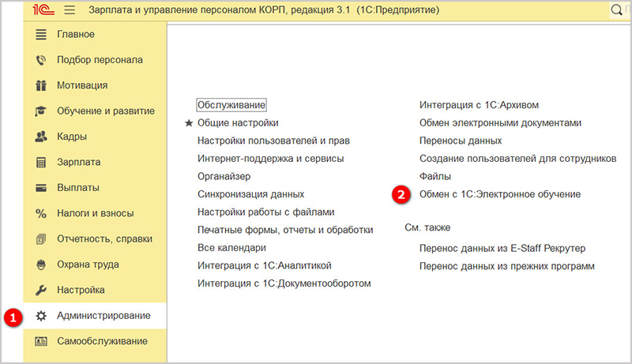
Task: Open the Органайзер link
Action: point(224,176)
